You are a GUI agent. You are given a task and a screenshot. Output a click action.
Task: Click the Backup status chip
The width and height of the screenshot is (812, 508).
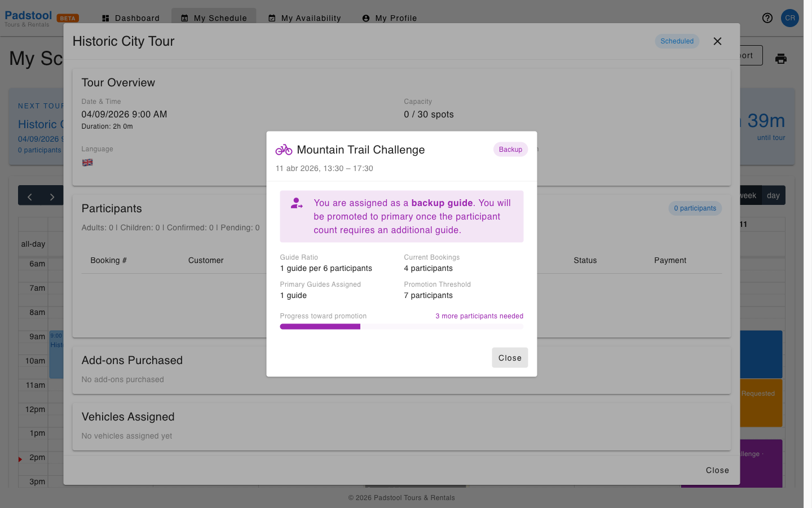[510, 150]
